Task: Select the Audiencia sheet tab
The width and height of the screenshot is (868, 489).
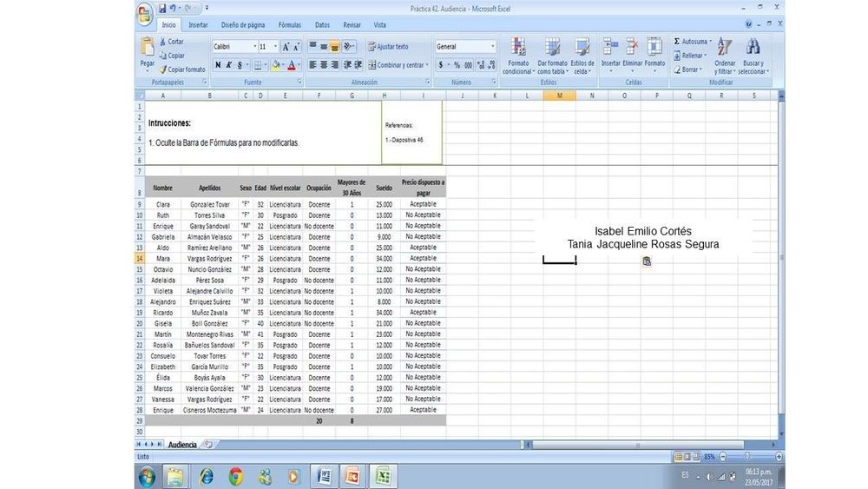Action: pos(181,444)
